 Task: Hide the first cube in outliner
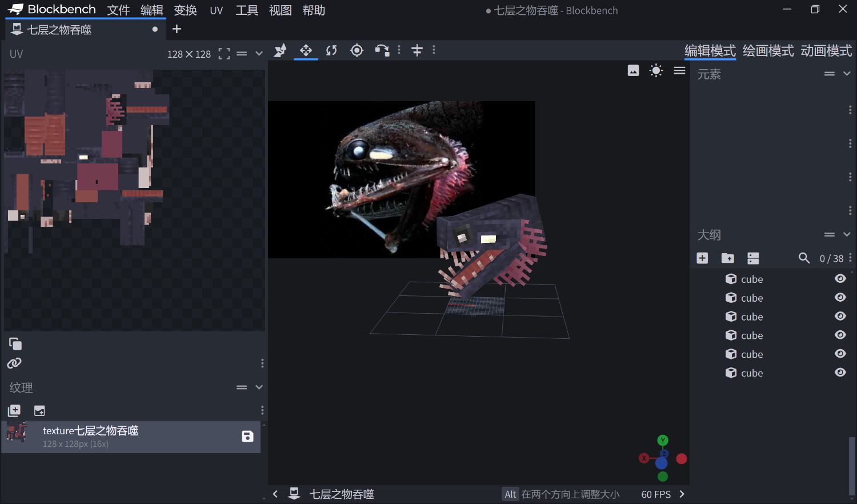(840, 279)
